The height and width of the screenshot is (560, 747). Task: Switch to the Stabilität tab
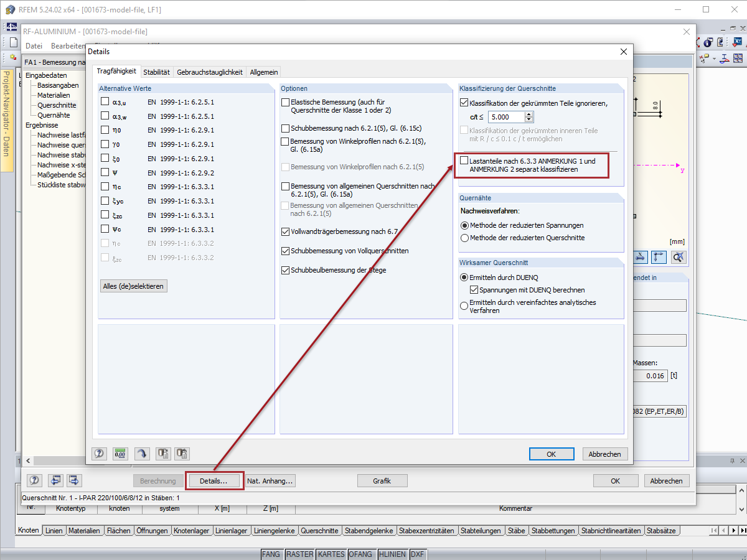[x=156, y=72]
